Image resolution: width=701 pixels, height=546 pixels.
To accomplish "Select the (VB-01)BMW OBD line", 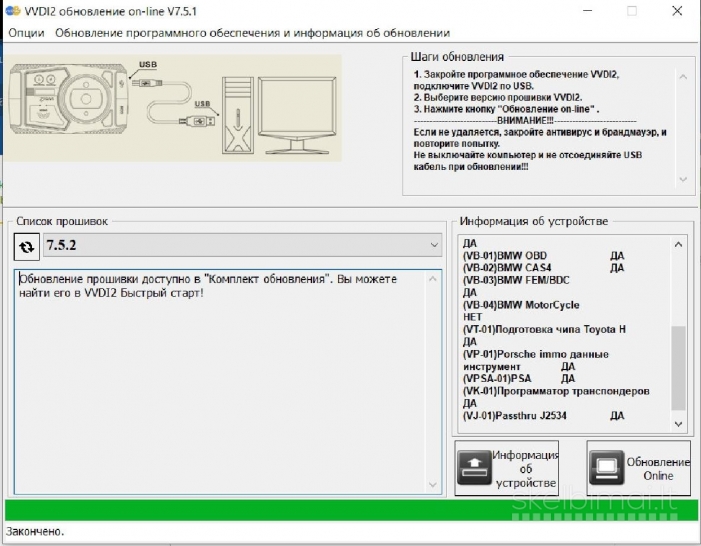I will pyautogui.click(x=544, y=256).
